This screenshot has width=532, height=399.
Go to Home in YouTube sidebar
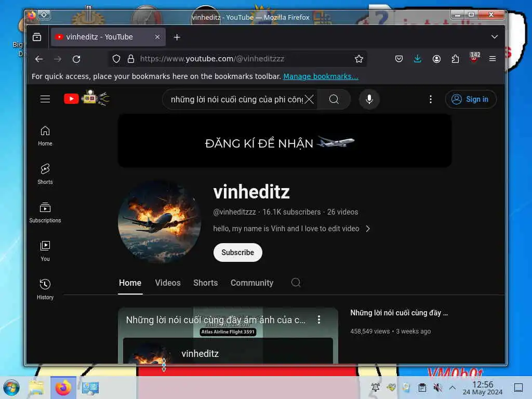45,136
